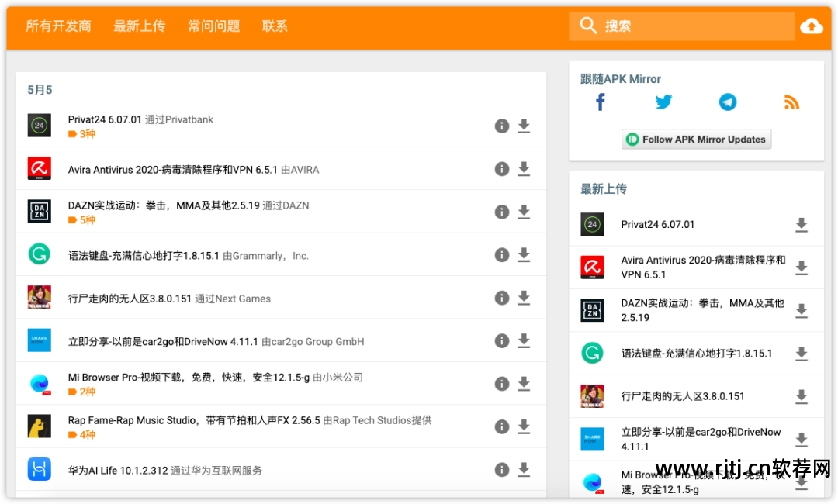Open 常问问题 in the top bar
Image resolution: width=838 pixels, height=504 pixels.
[214, 26]
